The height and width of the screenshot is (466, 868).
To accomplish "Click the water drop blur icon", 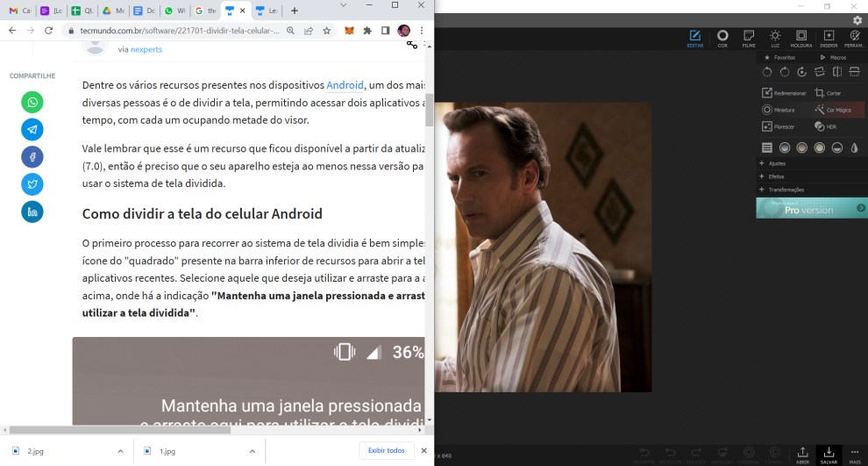I will [855, 147].
